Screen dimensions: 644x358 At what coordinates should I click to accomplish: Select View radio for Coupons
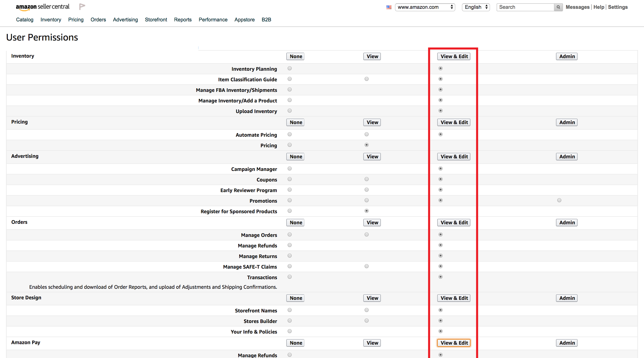367,179
